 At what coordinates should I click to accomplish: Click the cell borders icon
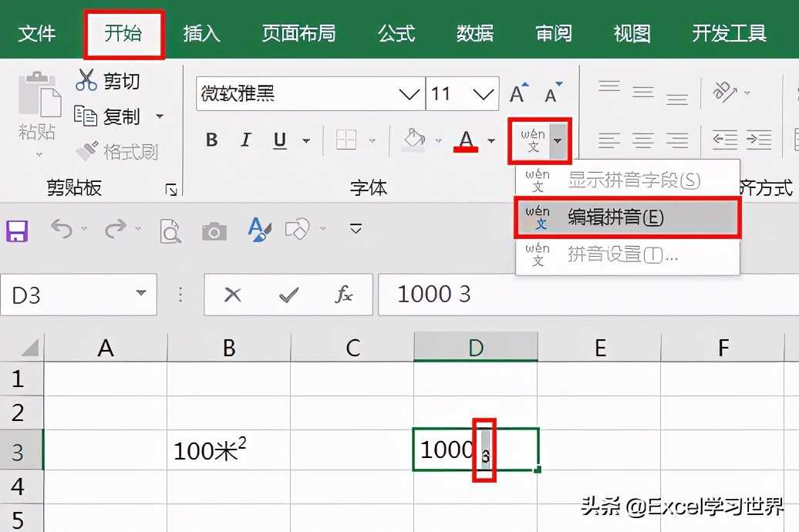[x=346, y=139]
